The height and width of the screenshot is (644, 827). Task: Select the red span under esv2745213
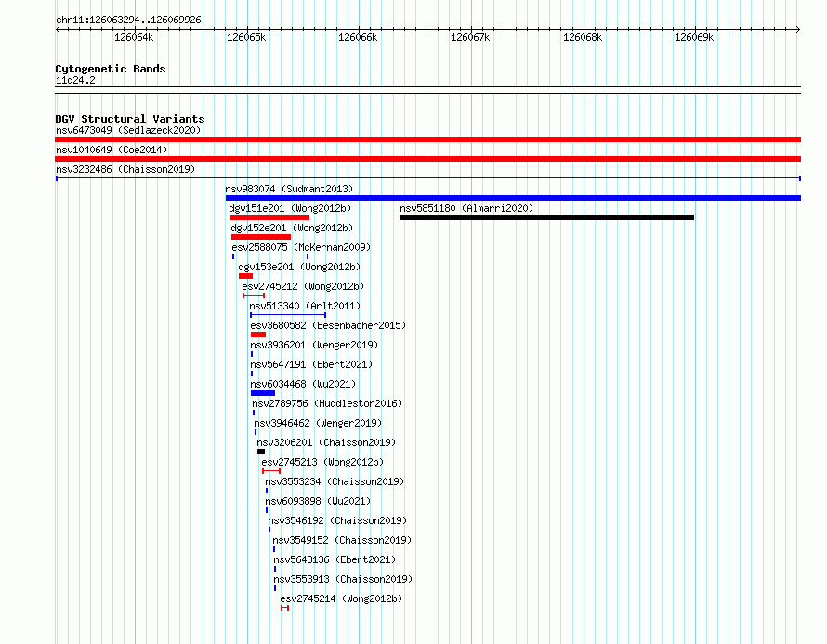pos(271,471)
